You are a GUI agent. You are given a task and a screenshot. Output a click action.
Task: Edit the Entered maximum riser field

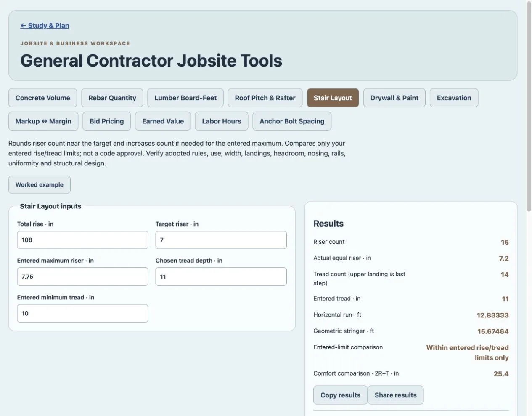click(x=82, y=277)
